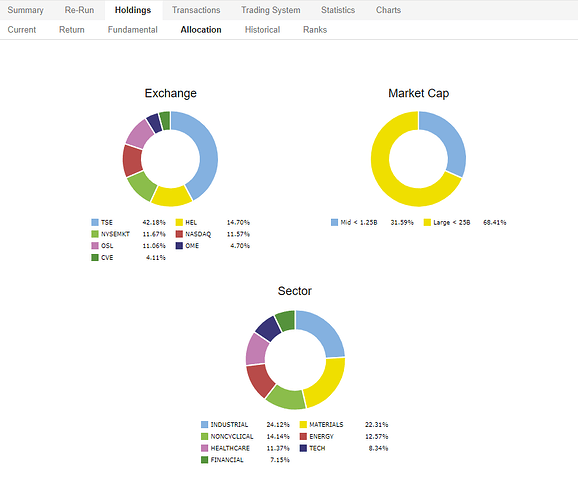Switch to the Transactions tab
The height and width of the screenshot is (500, 578).
tap(196, 10)
